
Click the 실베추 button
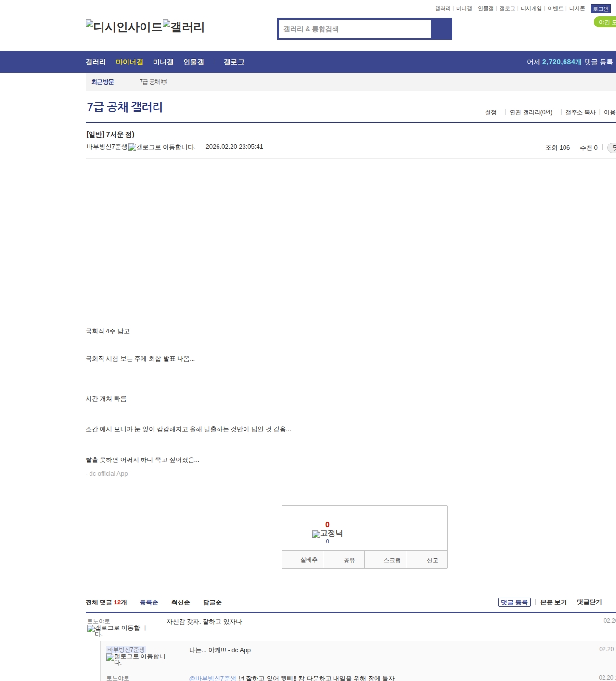point(303,560)
